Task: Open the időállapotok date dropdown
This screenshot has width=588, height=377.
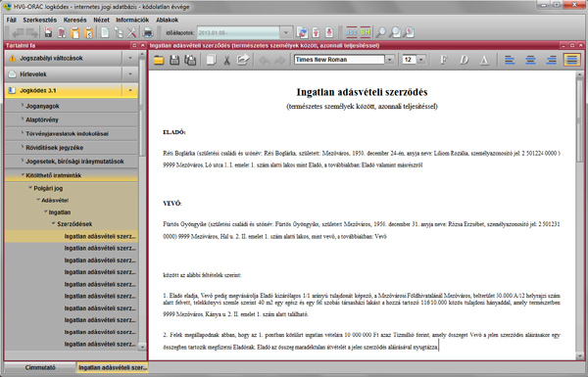Action: (286, 32)
